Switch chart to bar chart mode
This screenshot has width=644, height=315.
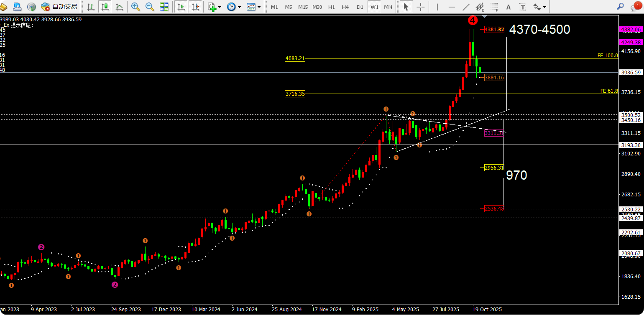[91, 7]
